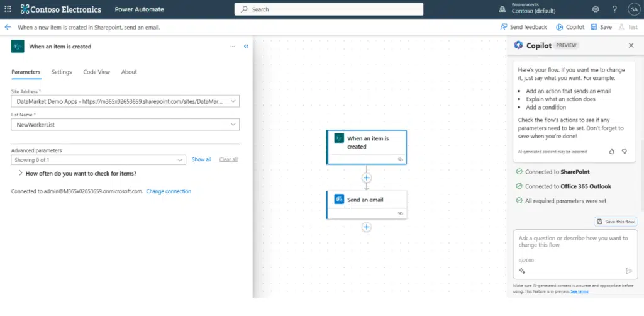
Task: Add a step between trigger and email
Action: click(367, 178)
